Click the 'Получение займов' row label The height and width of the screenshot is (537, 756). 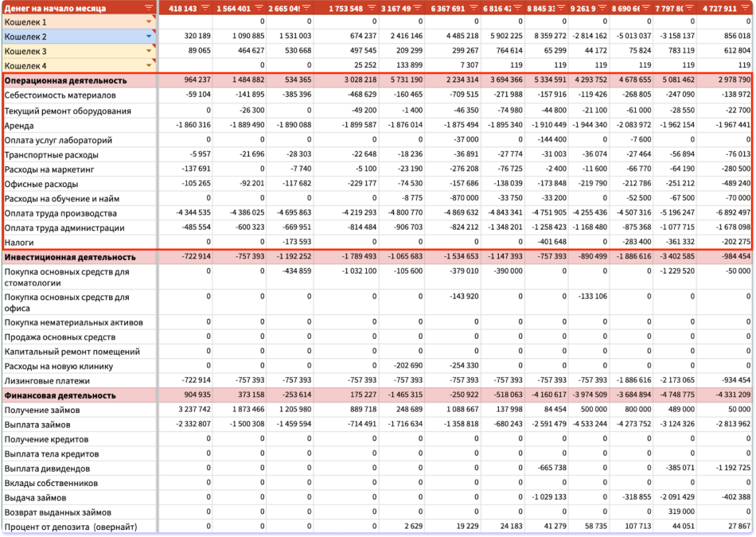42,411
